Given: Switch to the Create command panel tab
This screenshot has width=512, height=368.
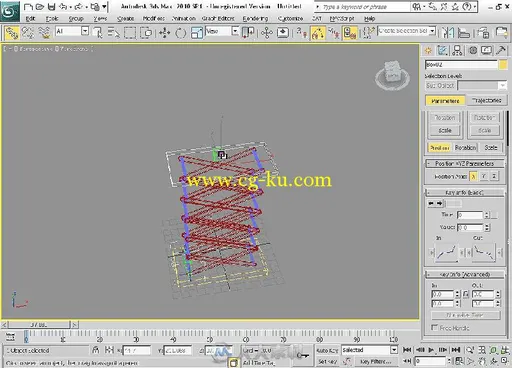Looking at the screenshot, I should tap(428, 51).
